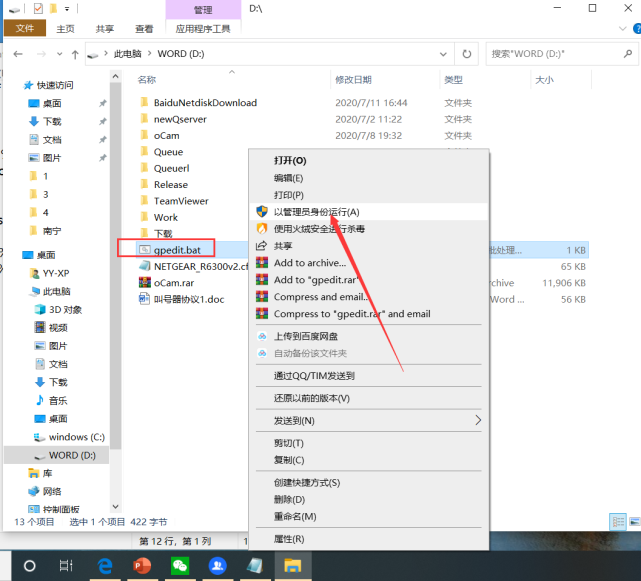Click the properties checkmark quick access icon
Viewport: 641px width, 581px height.
[38, 8]
